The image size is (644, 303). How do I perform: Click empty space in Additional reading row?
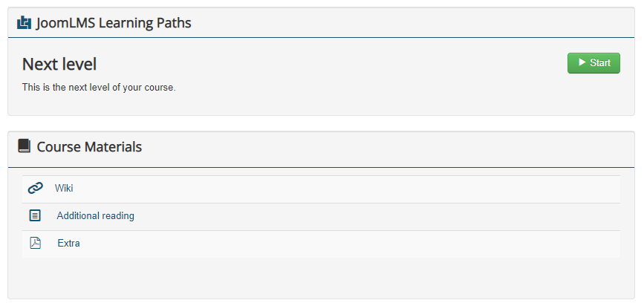(x=371, y=216)
